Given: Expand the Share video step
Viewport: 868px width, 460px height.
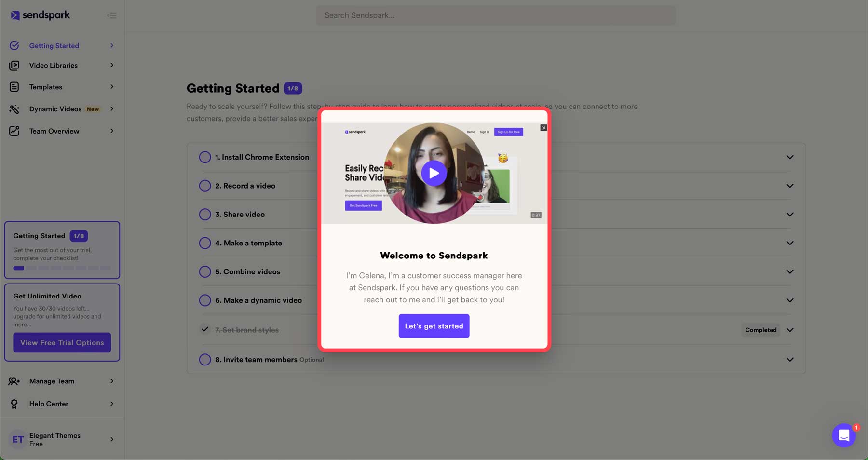Looking at the screenshot, I should pyautogui.click(x=790, y=214).
